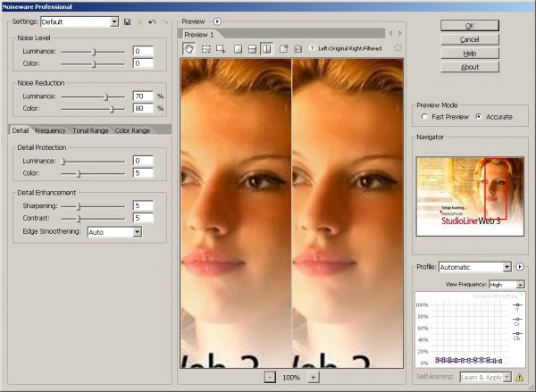The image size is (536, 392).
Task: Open the Settings preset dropdown
Action: pos(113,21)
